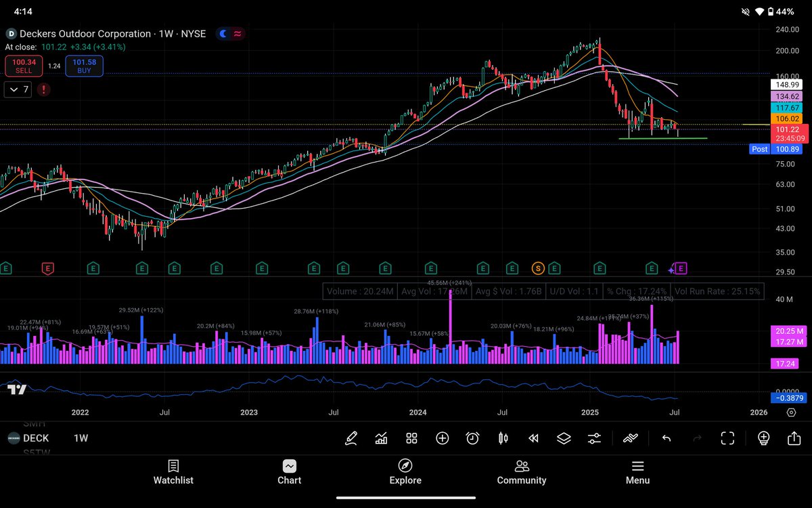Viewport: 812px width, 508px height.
Task: Tap the Vol Run Rate 25.15% cell
Action: 717,292
